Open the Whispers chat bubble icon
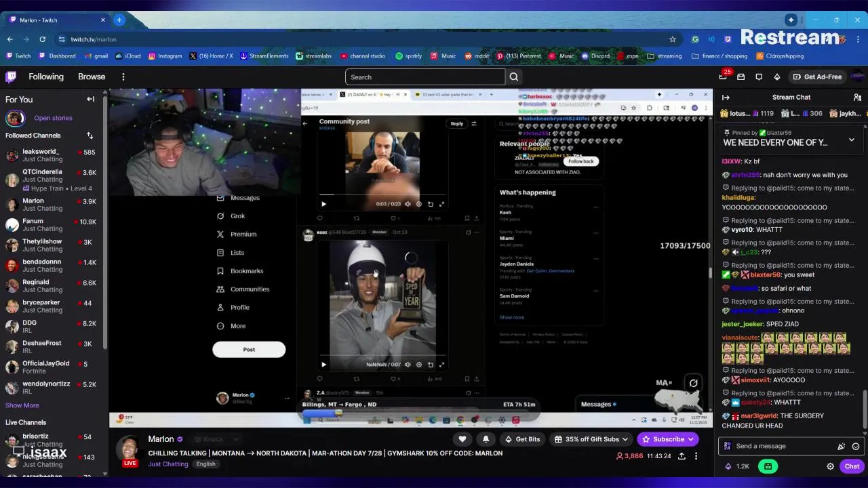This screenshot has height=488, width=868. pos(759,77)
